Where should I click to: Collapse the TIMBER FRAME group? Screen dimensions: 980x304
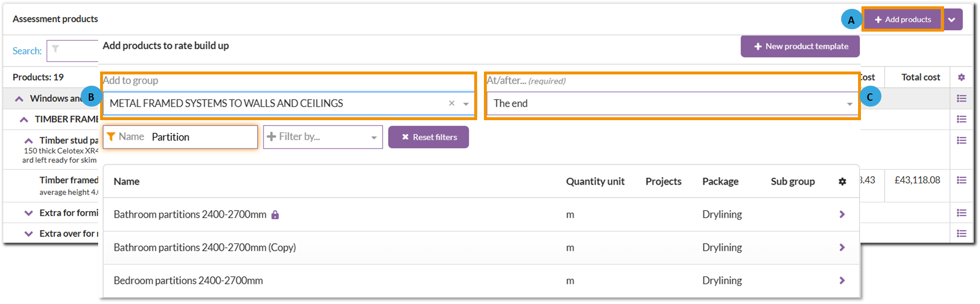click(x=24, y=120)
